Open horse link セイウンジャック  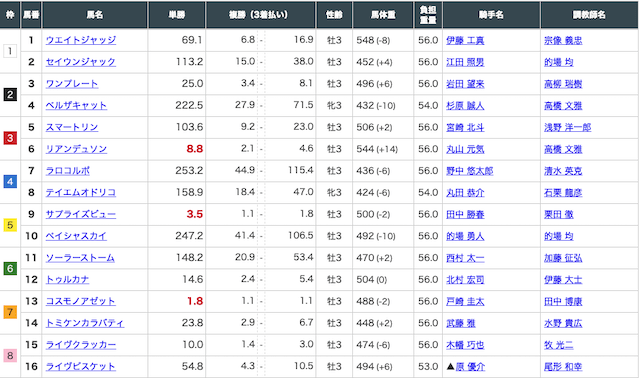point(81,62)
